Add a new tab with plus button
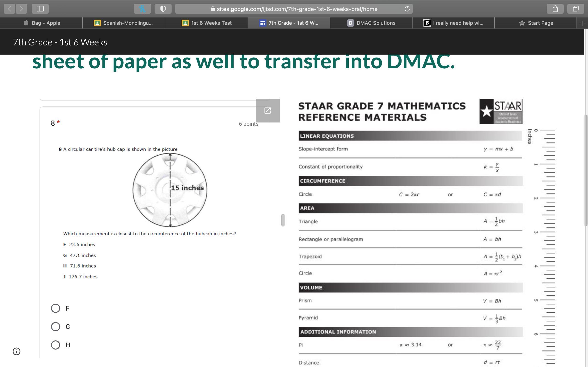Screen dimensions: 588x367 click(582, 23)
